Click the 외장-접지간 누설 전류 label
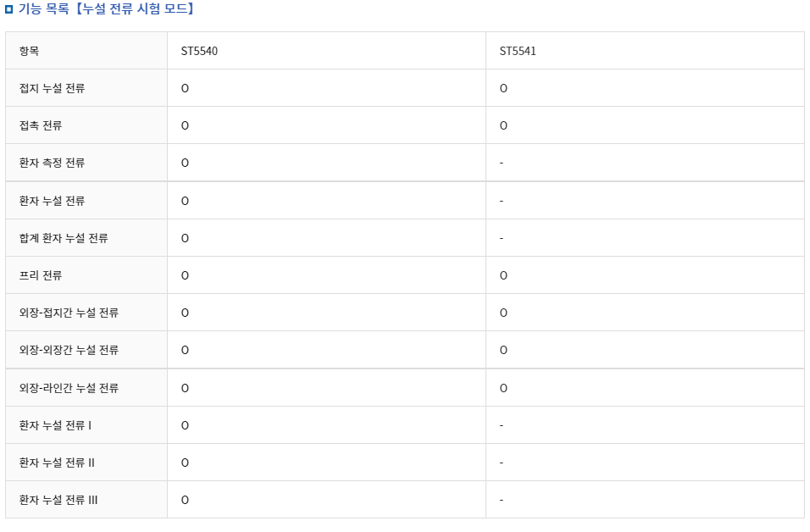The height and width of the screenshot is (532, 810). (69, 313)
